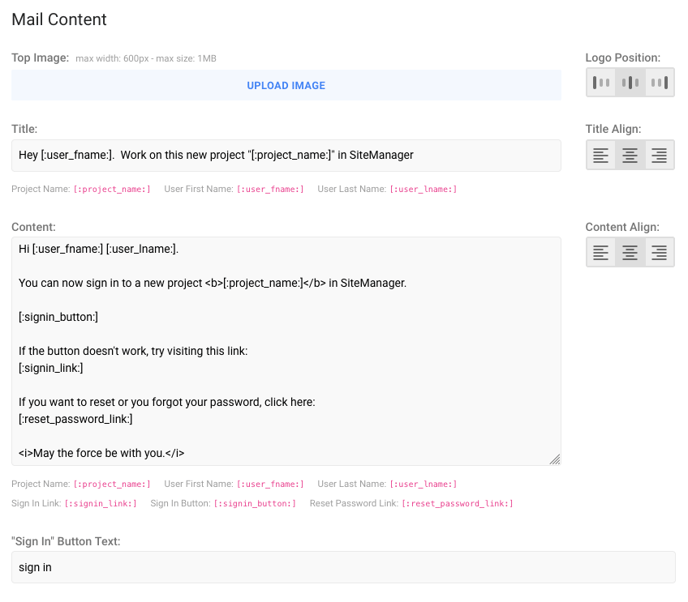Image resolution: width=688 pixels, height=602 pixels.
Task: Align content to the left
Action: coord(601,252)
